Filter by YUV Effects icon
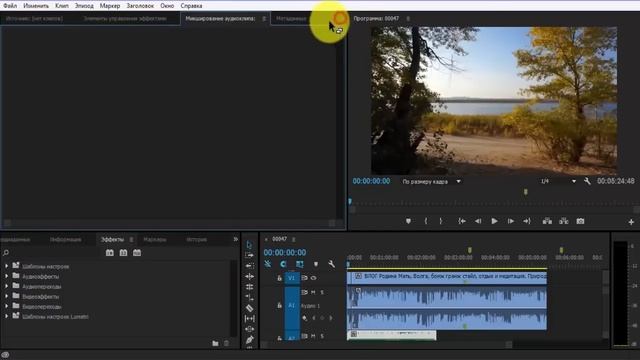Image resolution: width=640 pixels, height=360 pixels. [137, 253]
